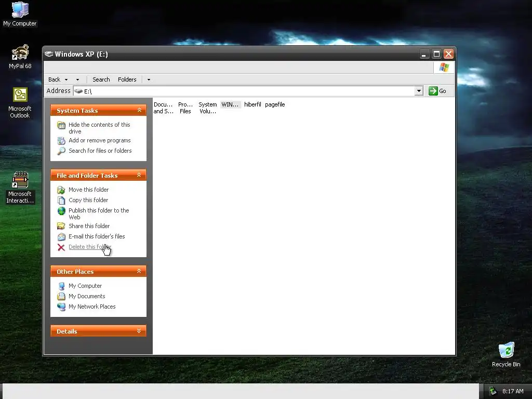Select the pagefile file
This screenshot has height=399, width=532.
point(275,104)
